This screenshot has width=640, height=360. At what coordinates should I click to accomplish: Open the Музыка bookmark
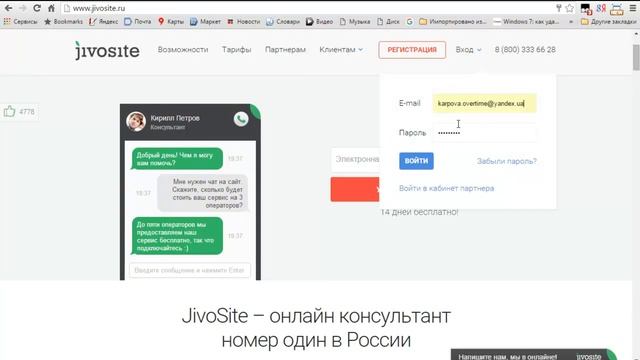click(x=355, y=21)
